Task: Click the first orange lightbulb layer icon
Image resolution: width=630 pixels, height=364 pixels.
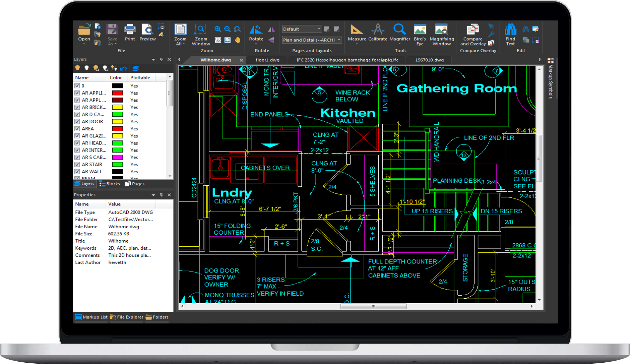Action: (77, 68)
